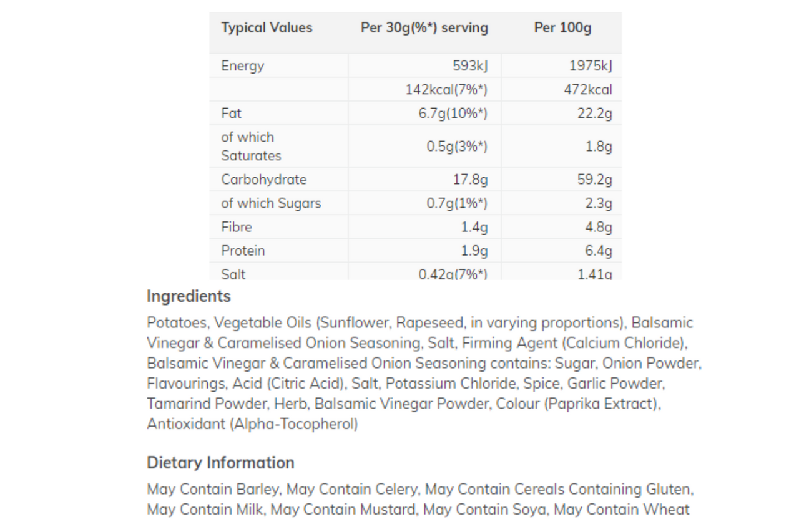Click the Energy row label

tap(243, 66)
